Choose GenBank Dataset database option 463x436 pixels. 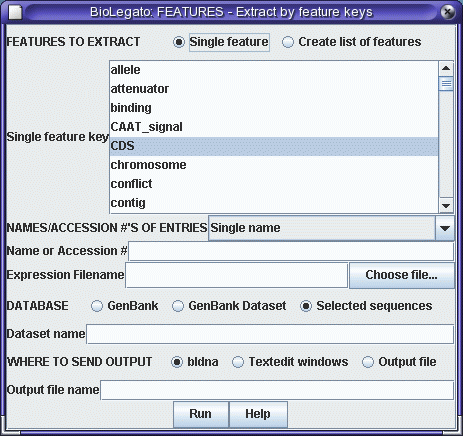tap(178, 306)
